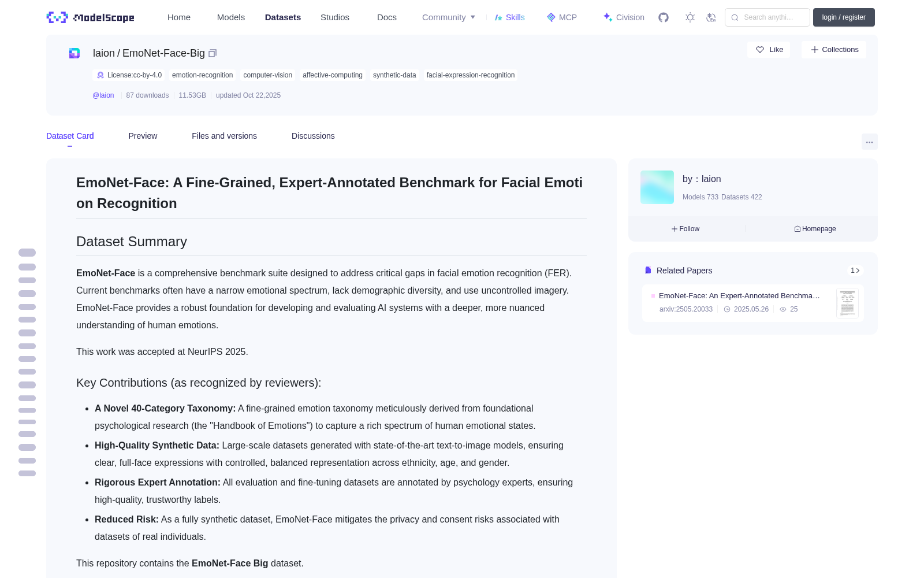Viewport: 924px width, 578px height.
Task: Click the "Dataset Summary" heading
Action: [x=132, y=242]
